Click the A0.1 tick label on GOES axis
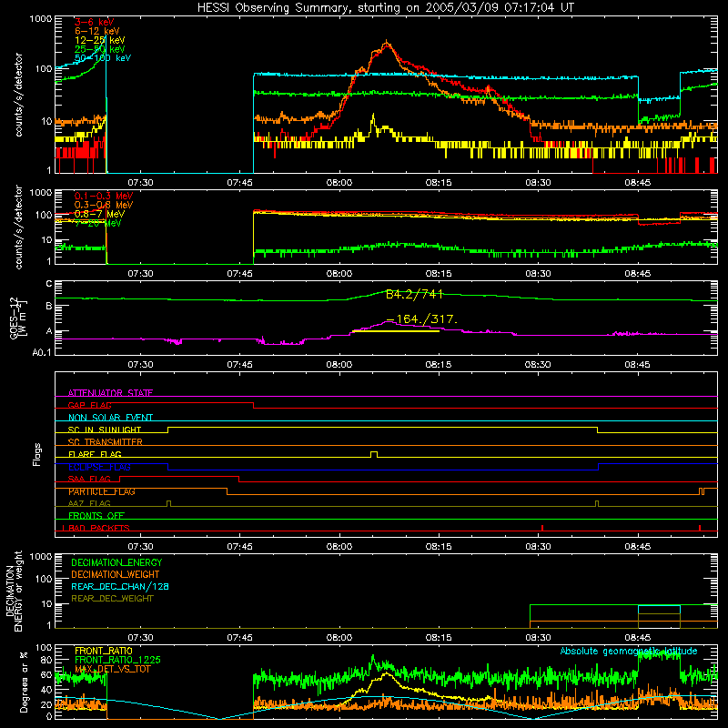 pyautogui.click(x=41, y=352)
